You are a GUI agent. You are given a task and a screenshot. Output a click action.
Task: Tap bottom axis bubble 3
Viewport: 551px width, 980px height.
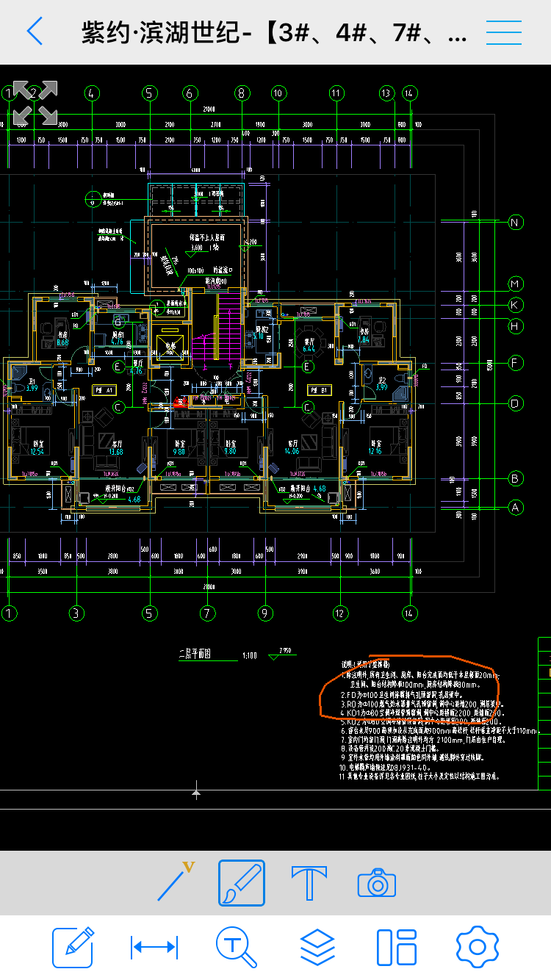pyautogui.click(x=76, y=613)
